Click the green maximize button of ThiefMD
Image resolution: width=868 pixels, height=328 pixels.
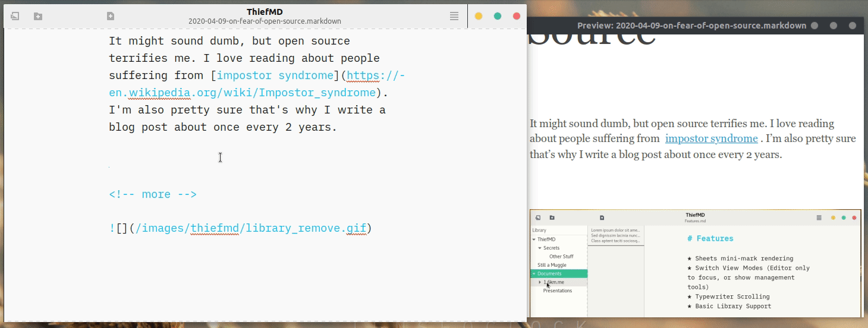click(x=498, y=16)
